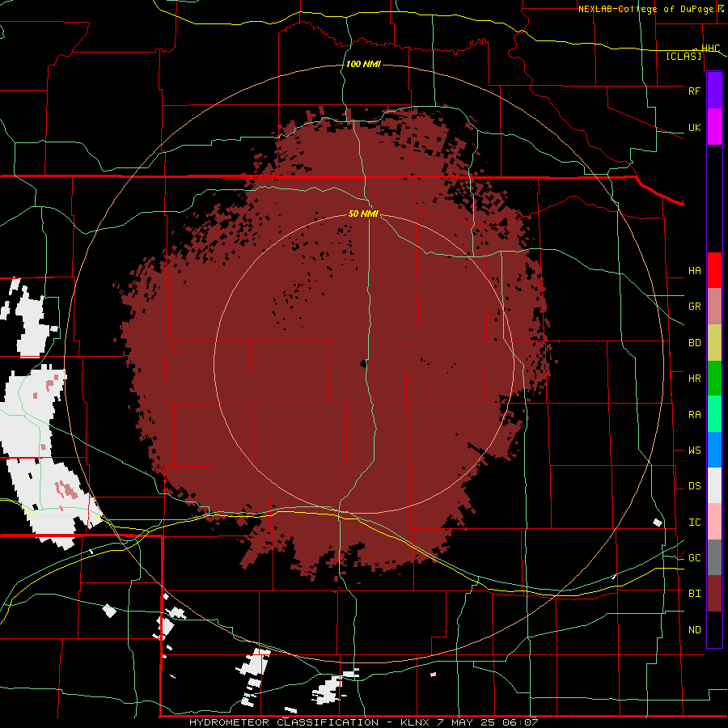Click the purple RF legend color swatch
This screenshot has width=728, height=728.
pyautogui.click(x=714, y=91)
